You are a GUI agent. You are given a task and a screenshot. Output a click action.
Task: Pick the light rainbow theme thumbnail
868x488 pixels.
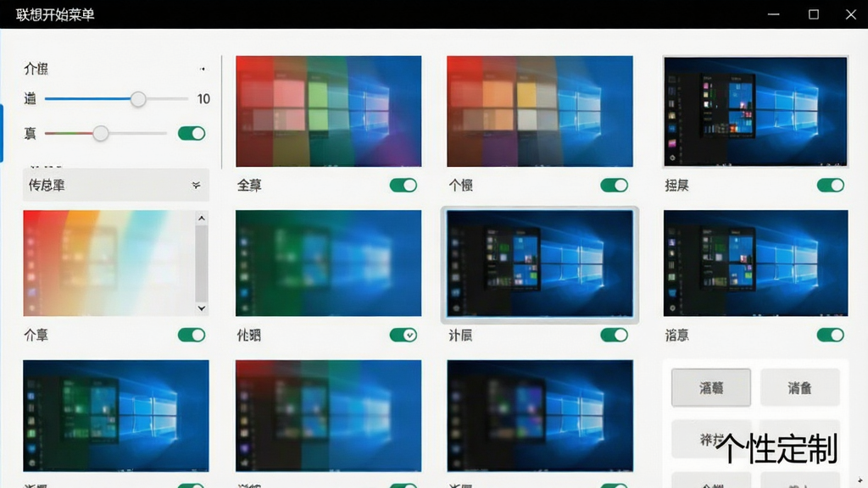tap(109, 263)
